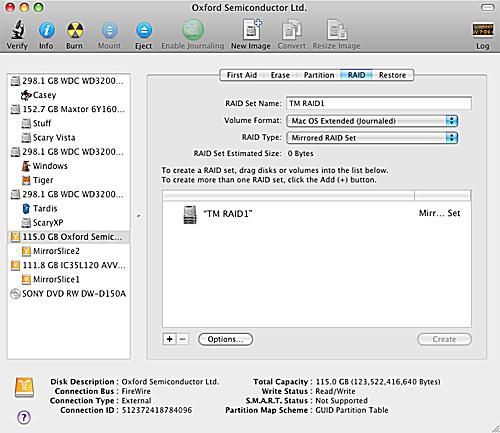Screen dimensions: 500x433
Task: Add a RAID set with plus button
Action: click(169, 339)
